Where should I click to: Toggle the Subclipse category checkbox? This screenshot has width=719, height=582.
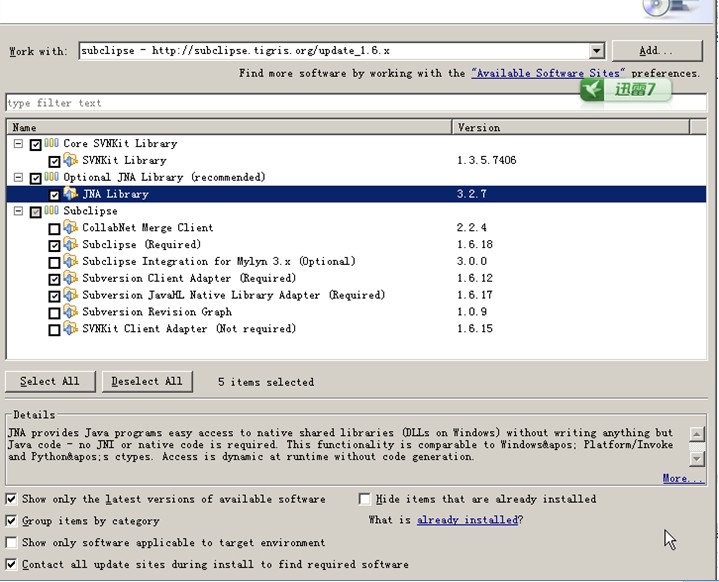coord(35,212)
